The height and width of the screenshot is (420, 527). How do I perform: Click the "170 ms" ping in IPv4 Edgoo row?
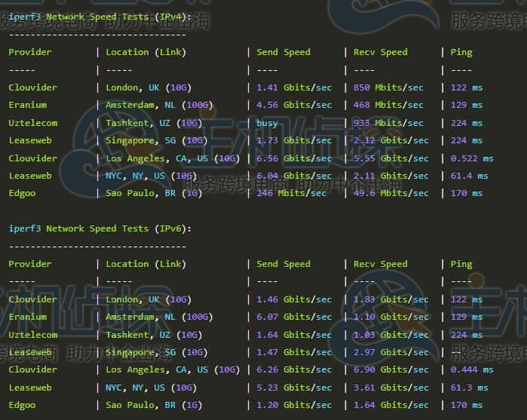click(x=467, y=193)
